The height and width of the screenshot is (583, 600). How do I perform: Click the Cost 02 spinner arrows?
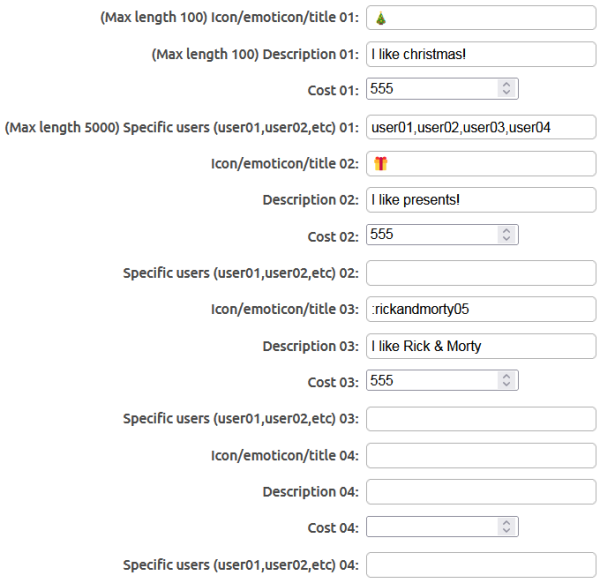(506, 235)
